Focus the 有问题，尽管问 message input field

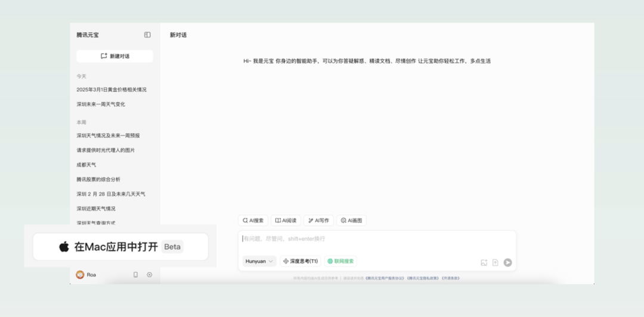[x=376, y=239]
